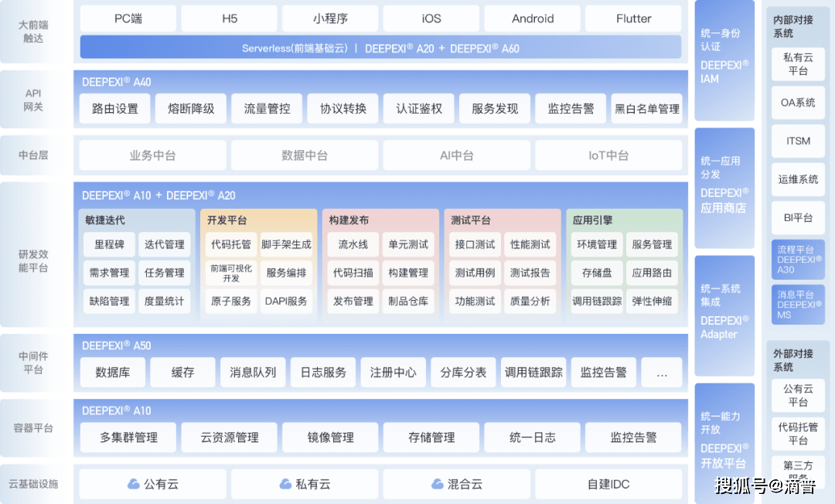Click the "缓存" box

click(x=182, y=372)
